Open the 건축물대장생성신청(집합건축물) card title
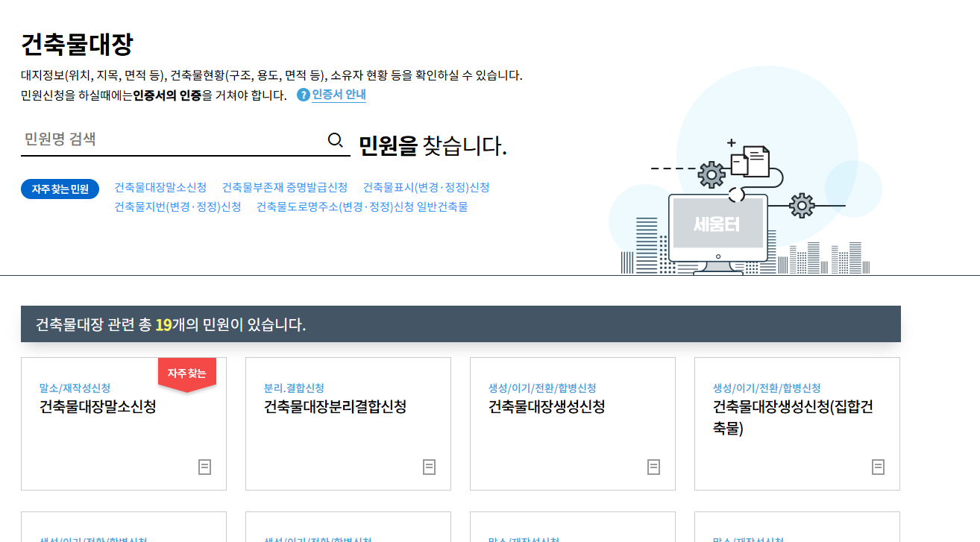 (793, 417)
